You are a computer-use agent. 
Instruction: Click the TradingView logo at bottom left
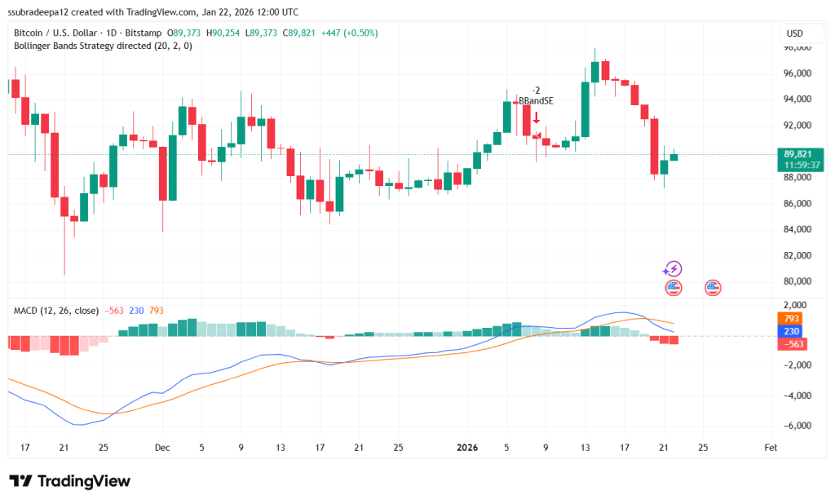click(x=69, y=481)
